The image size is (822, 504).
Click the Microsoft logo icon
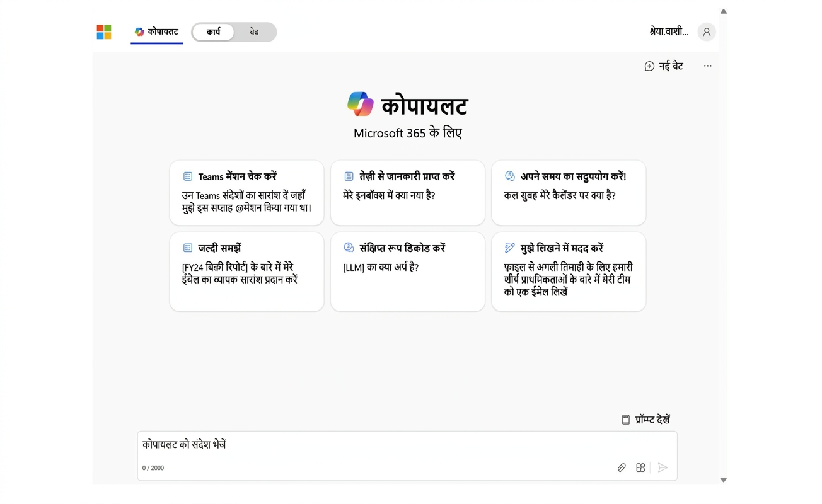click(x=104, y=32)
